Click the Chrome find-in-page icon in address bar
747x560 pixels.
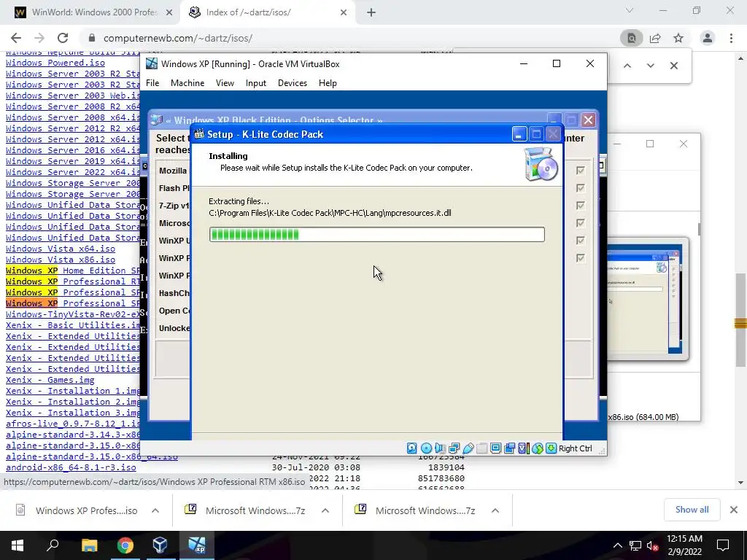tap(631, 38)
